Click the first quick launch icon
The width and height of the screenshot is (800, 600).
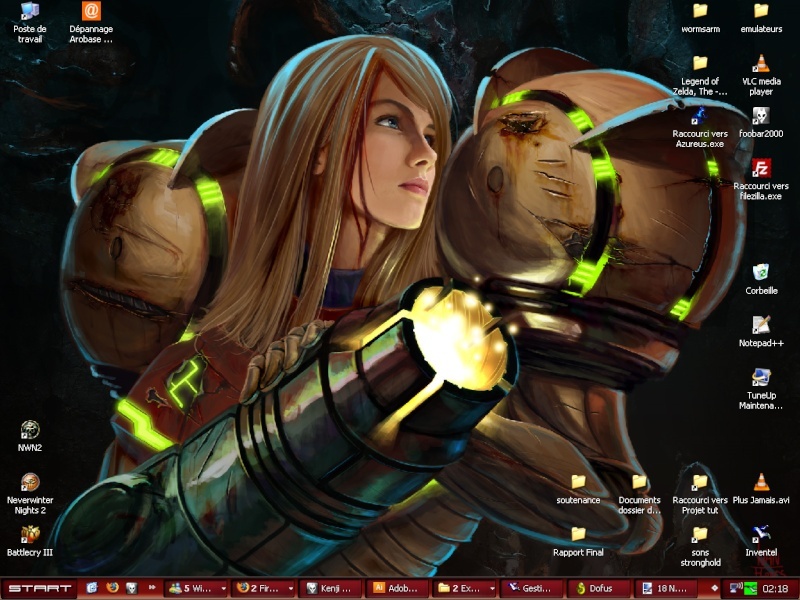click(92, 588)
